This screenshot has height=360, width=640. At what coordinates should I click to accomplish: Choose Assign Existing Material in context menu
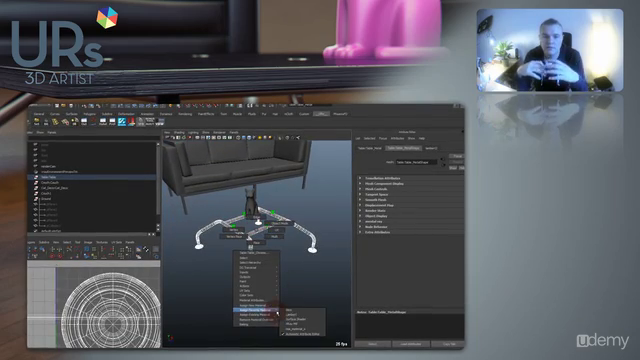tap(256, 315)
